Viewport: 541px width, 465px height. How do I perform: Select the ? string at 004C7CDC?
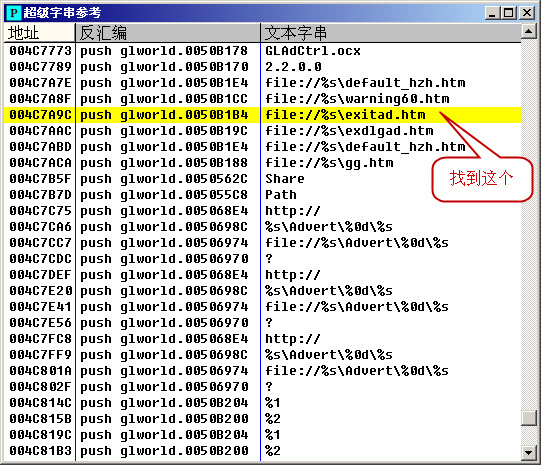pos(269,259)
